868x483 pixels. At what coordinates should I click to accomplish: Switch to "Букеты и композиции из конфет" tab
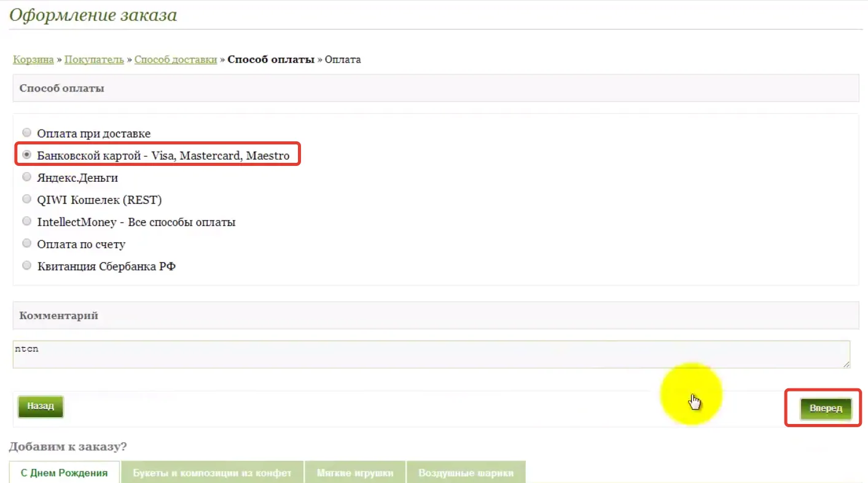pyautogui.click(x=212, y=473)
